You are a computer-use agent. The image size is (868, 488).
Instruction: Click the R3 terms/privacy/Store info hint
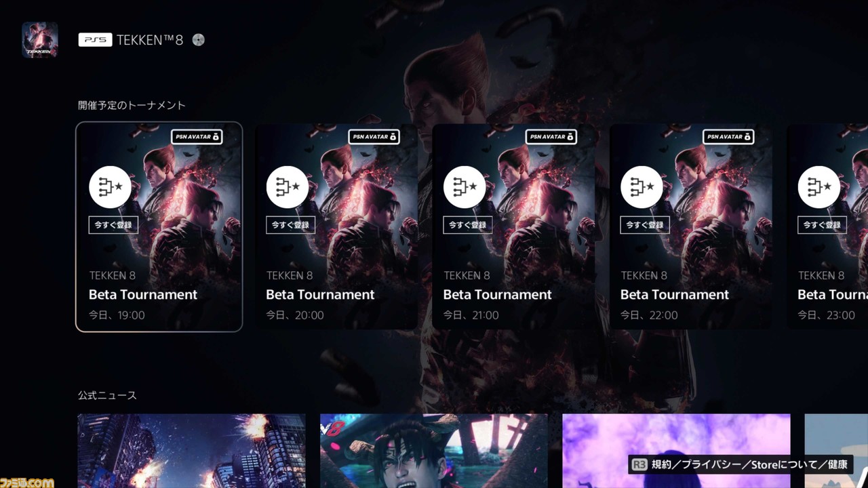coord(741,465)
